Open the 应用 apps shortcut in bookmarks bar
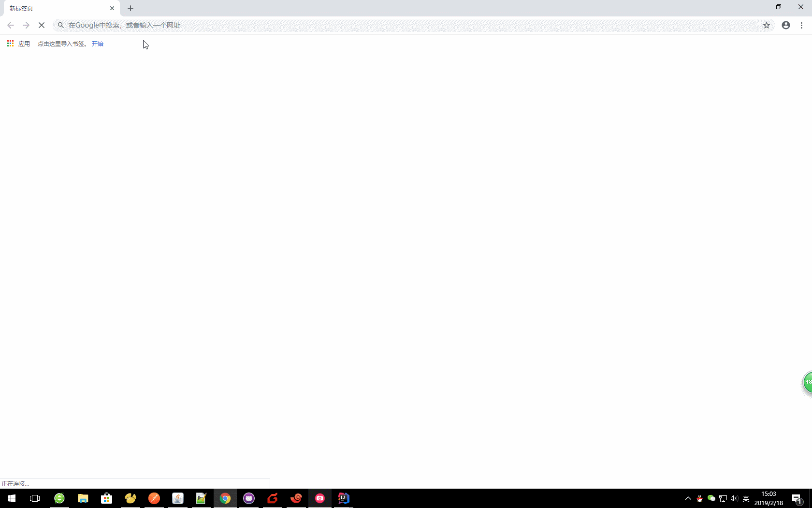Viewport: 812px width, 508px height. [18, 44]
